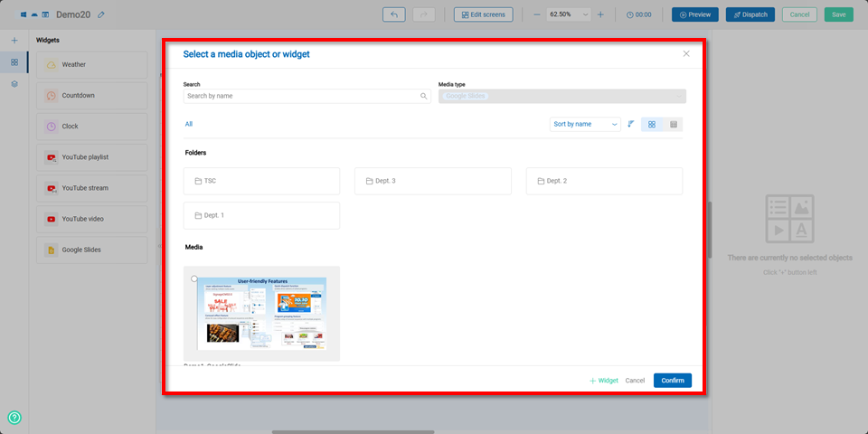Switch to grid view layout

click(652, 124)
